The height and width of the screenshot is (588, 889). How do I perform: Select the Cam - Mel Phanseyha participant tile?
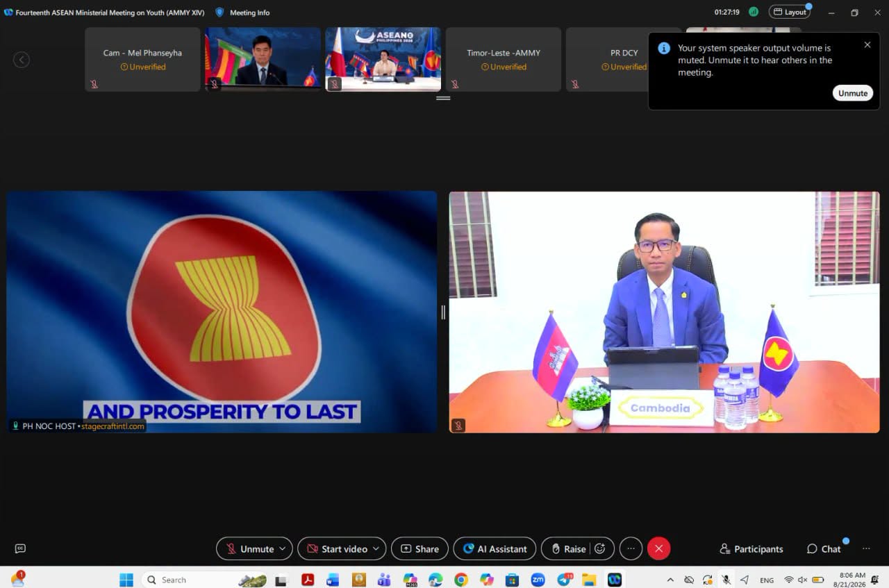click(x=142, y=60)
